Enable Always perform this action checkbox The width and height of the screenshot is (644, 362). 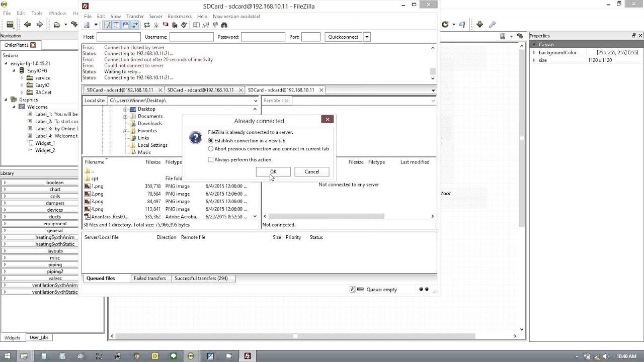coord(211,159)
